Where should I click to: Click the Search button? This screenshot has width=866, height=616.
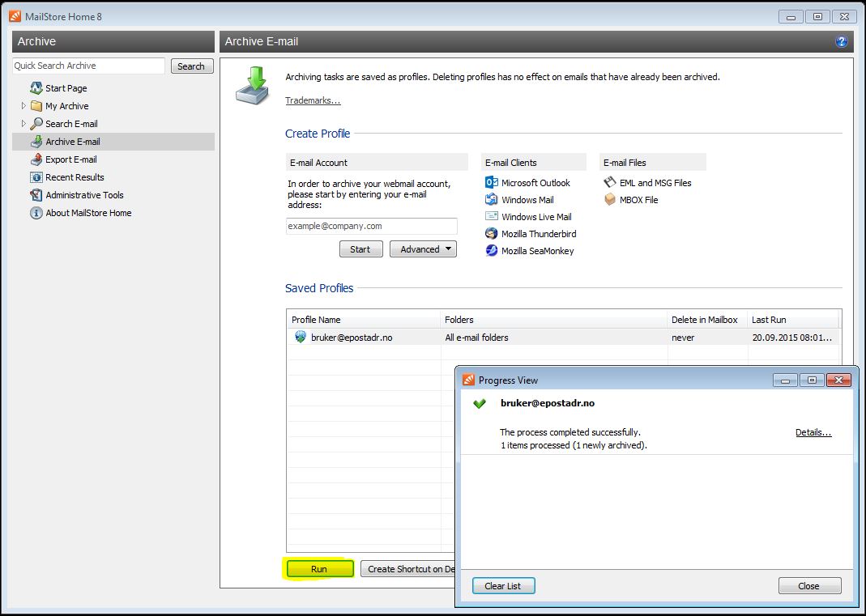click(x=192, y=66)
